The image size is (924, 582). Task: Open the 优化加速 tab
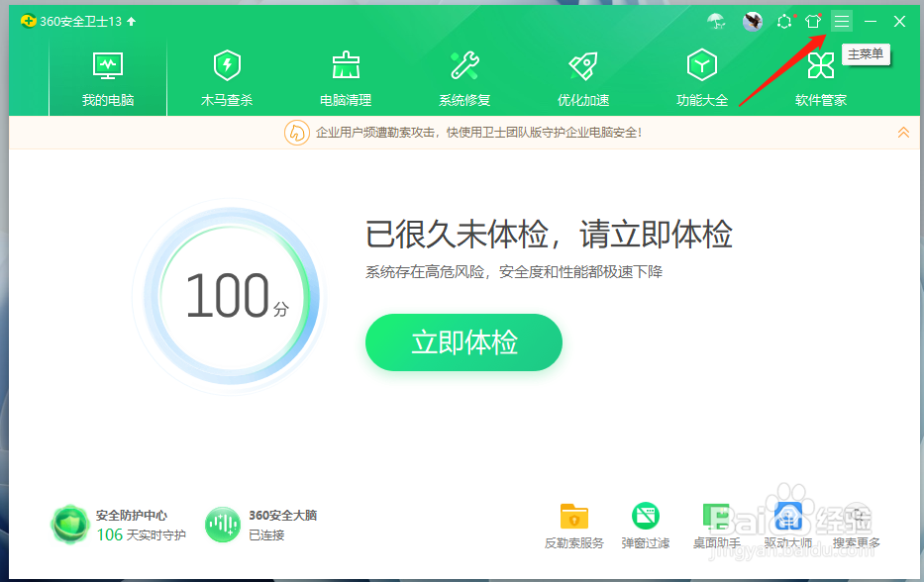coord(583,78)
